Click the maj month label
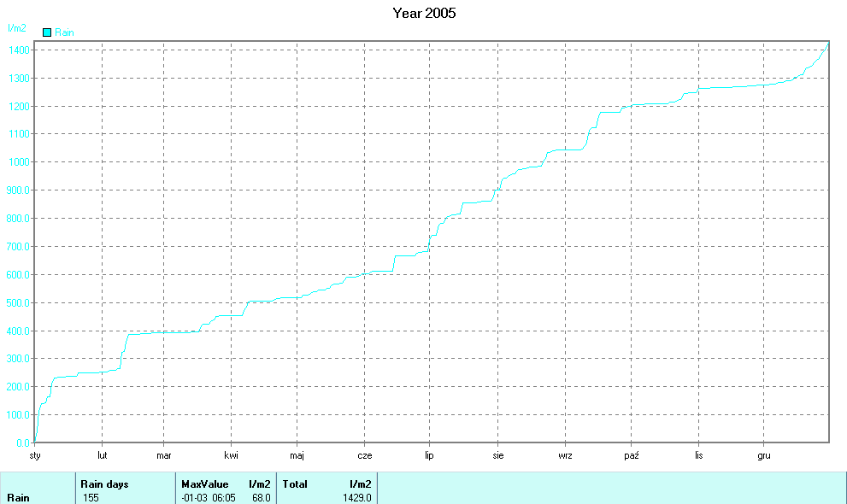 point(297,455)
